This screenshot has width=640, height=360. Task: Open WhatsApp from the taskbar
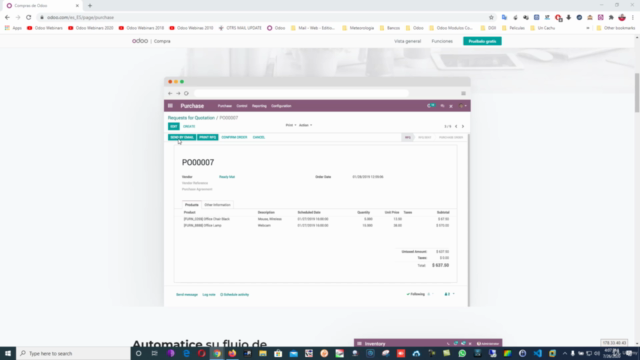(x=462, y=353)
